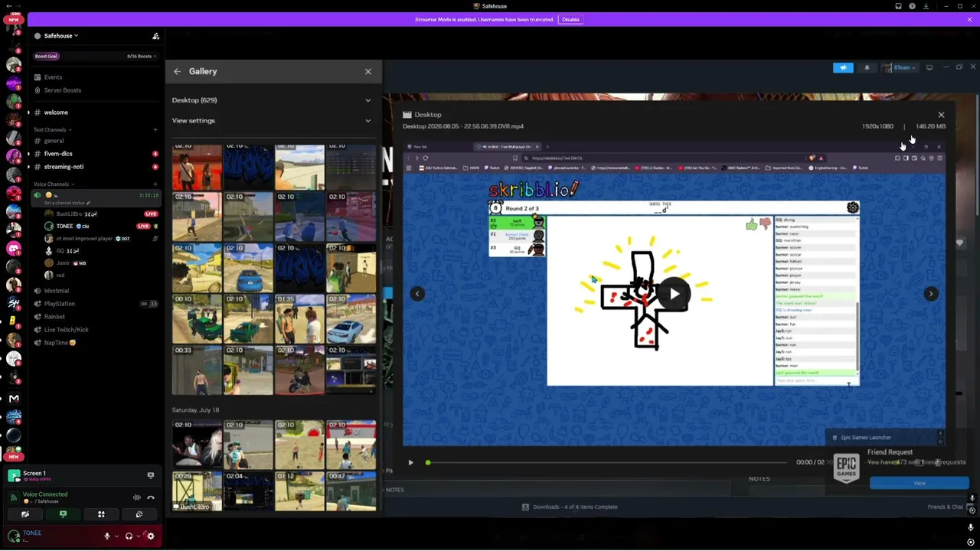Viewport: 980px width, 551px height.
Task: Click the invite people icon beside Safehouse
Action: [x=155, y=36]
